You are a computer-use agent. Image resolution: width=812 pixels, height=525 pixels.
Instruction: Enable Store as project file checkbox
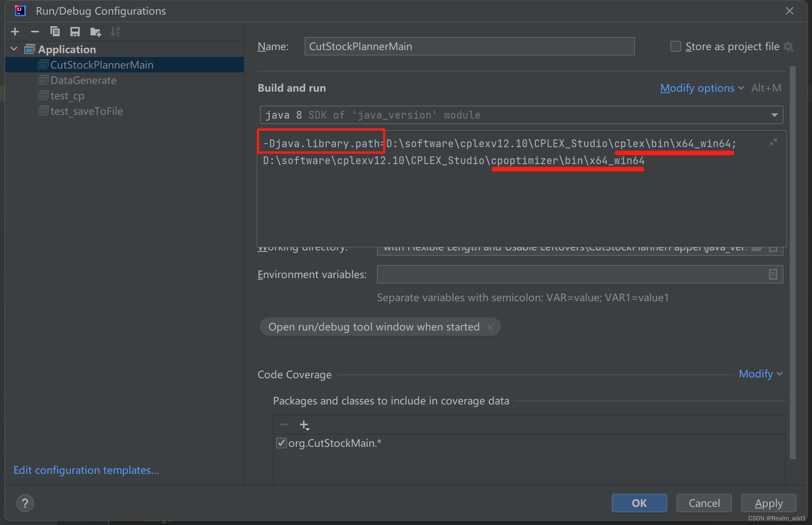pos(675,47)
